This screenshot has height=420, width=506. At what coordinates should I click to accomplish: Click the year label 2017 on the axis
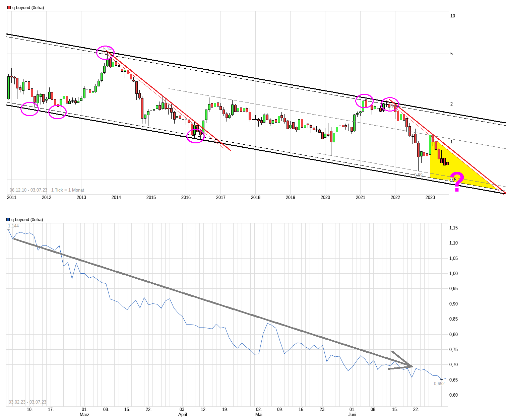coord(221,197)
